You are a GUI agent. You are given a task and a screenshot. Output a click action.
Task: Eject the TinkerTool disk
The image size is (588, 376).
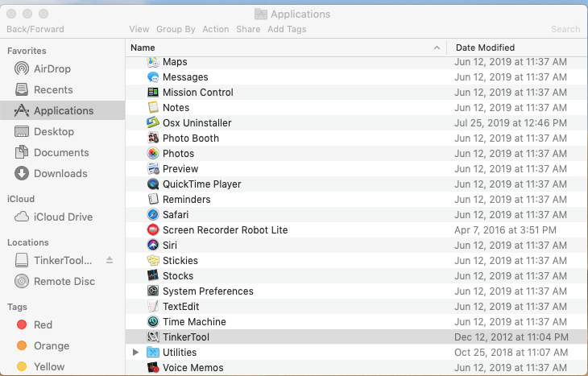(110, 260)
